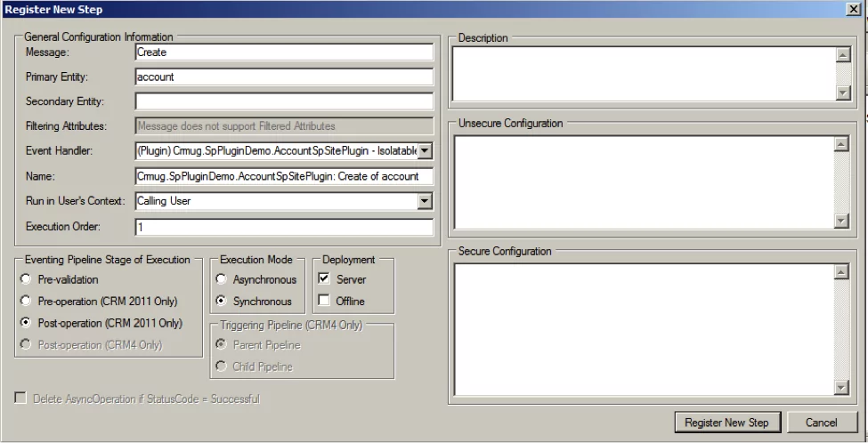The width and height of the screenshot is (868, 443).
Task: Click the Execution Mode group heading
Action: coord(256,260)
